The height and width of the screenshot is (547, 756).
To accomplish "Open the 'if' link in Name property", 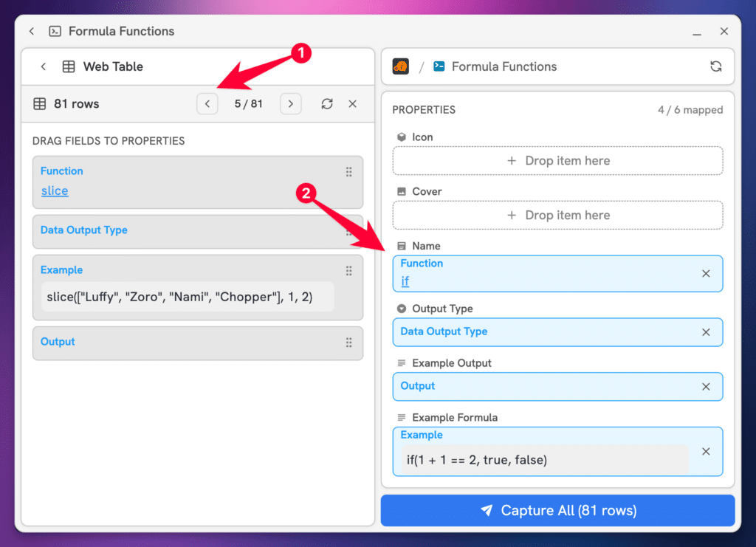I will tap(405, 281).
